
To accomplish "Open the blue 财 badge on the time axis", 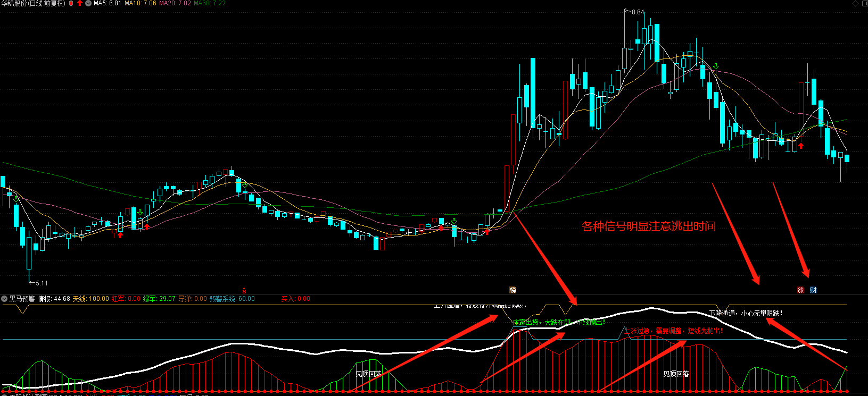I will 813,290.
